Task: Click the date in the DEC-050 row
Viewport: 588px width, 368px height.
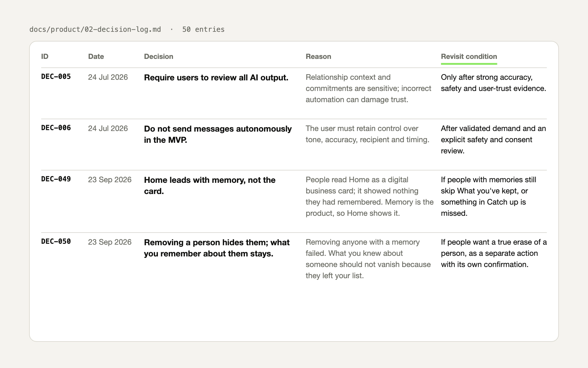Action: coord(110,242)
